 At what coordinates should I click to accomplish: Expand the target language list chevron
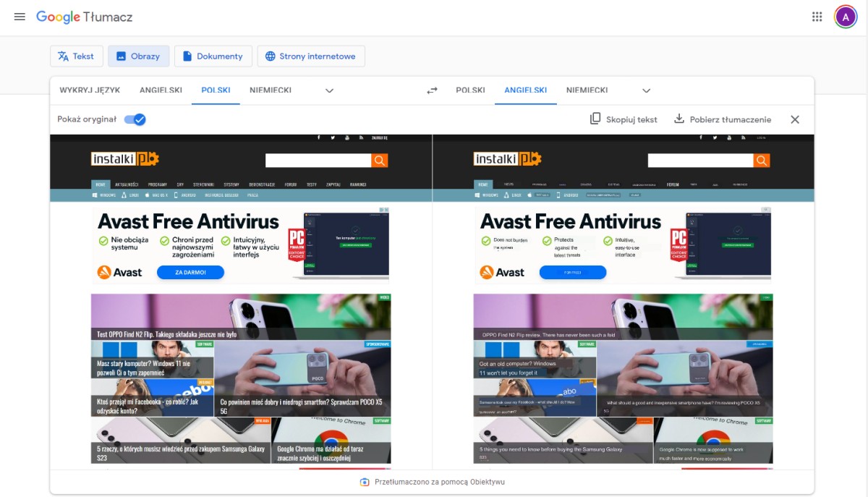coord(646,90)
